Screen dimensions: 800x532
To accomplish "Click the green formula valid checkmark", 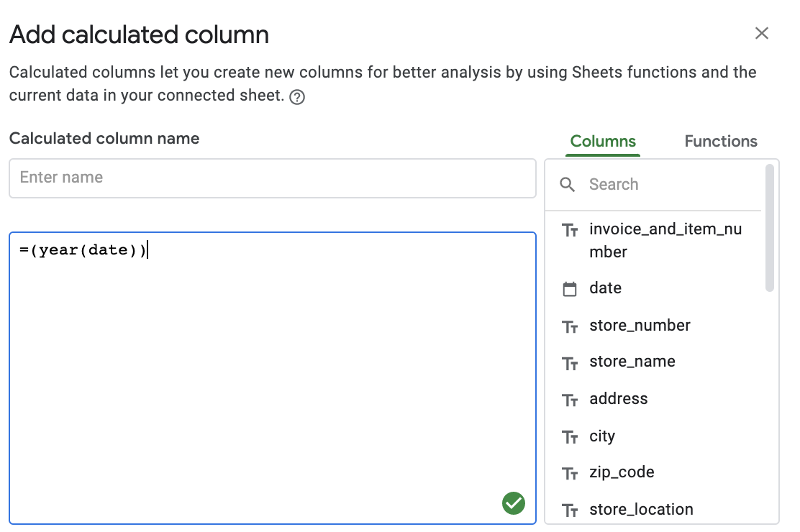I will pos(514,503).
